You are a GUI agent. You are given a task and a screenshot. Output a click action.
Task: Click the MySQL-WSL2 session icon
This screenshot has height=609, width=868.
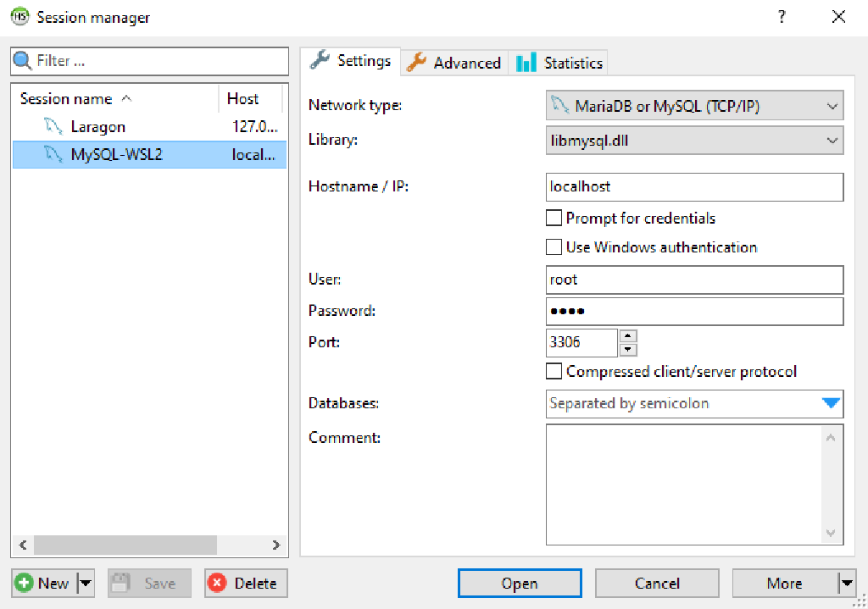(53, 155)
